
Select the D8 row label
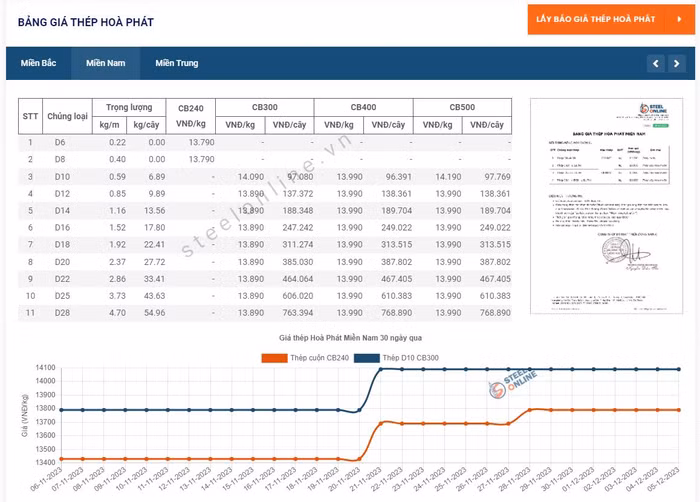[x=60, y=159]
